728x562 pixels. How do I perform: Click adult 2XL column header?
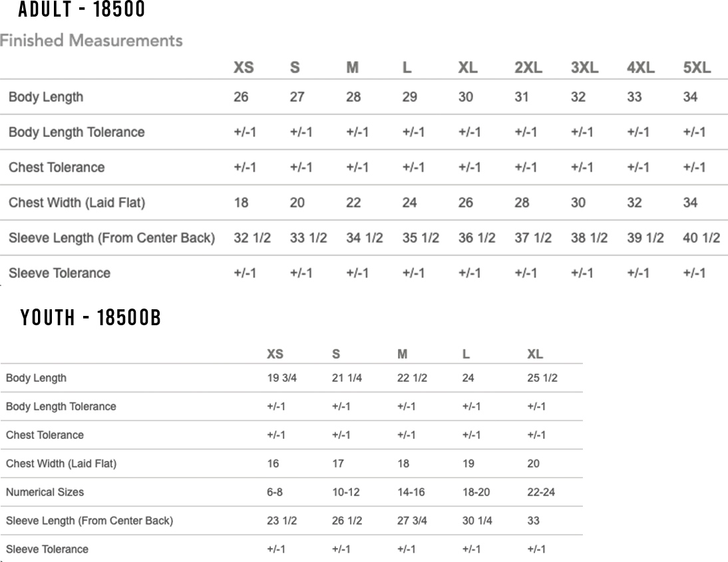(528, 67)
